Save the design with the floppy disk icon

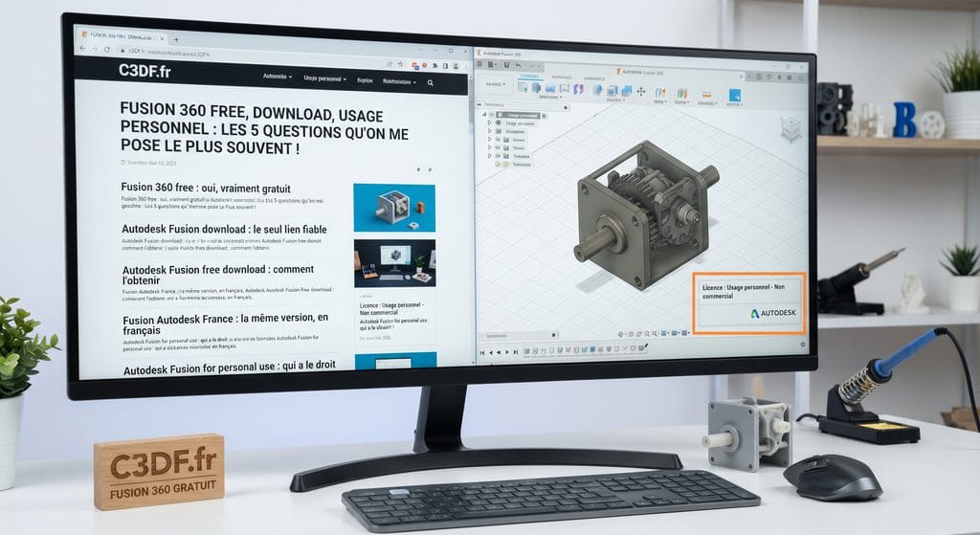[507, 65]
